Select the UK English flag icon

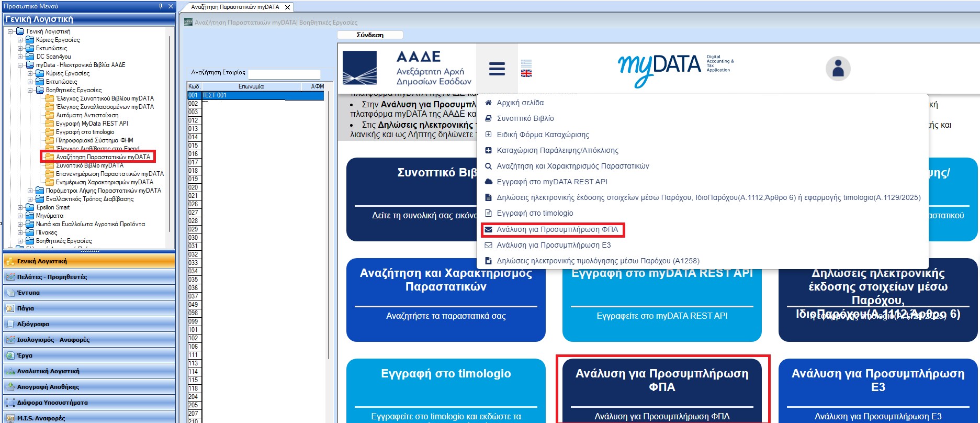(x=526, y=73)
